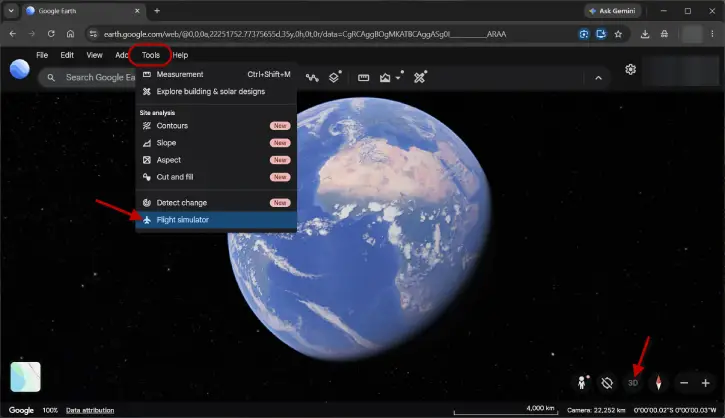Toggle the 3D view button
The image size is (725, 418).
click(x=633, y=383)
